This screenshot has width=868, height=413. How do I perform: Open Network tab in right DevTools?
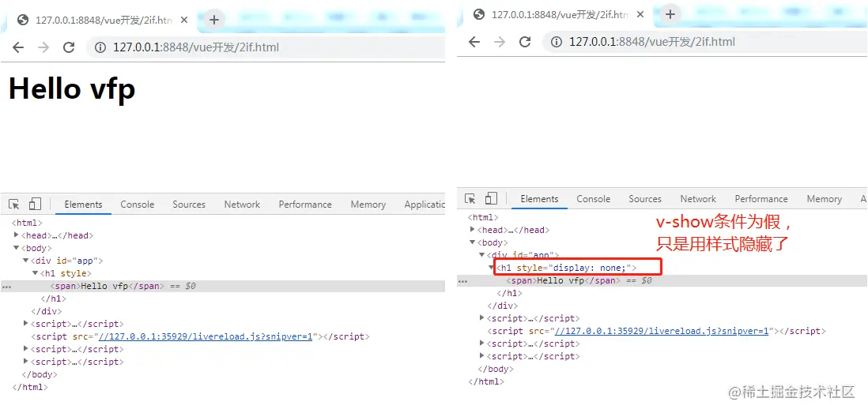(698, 198)
